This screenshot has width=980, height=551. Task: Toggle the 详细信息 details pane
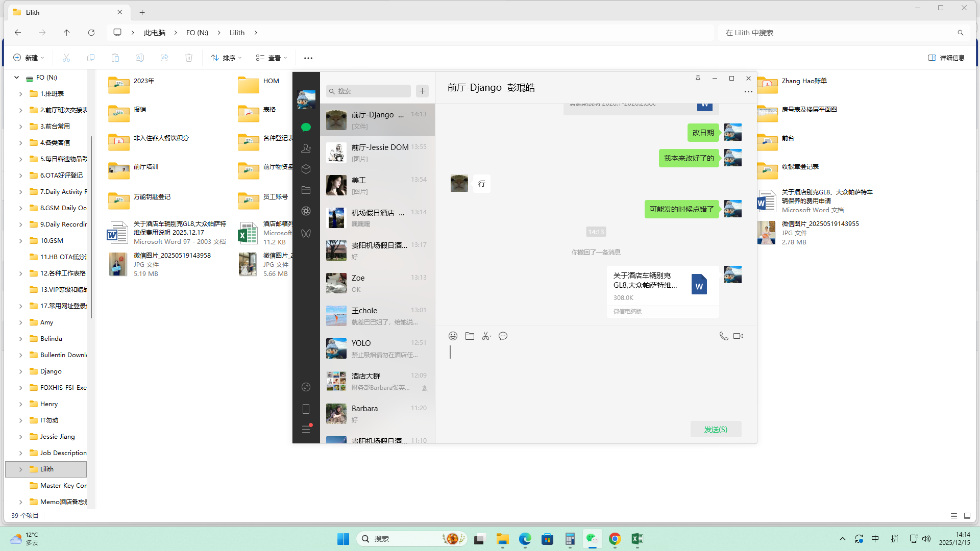tap(946, 58)
